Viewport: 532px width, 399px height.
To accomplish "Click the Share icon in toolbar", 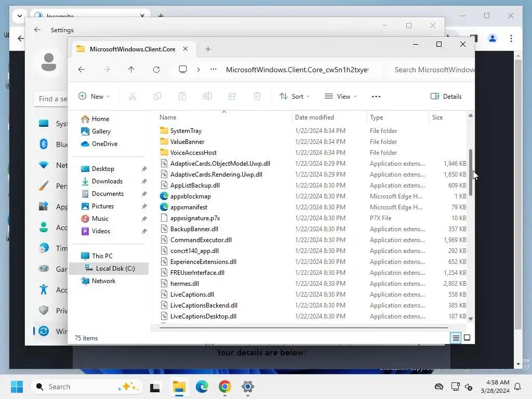I will click(232, 96).
